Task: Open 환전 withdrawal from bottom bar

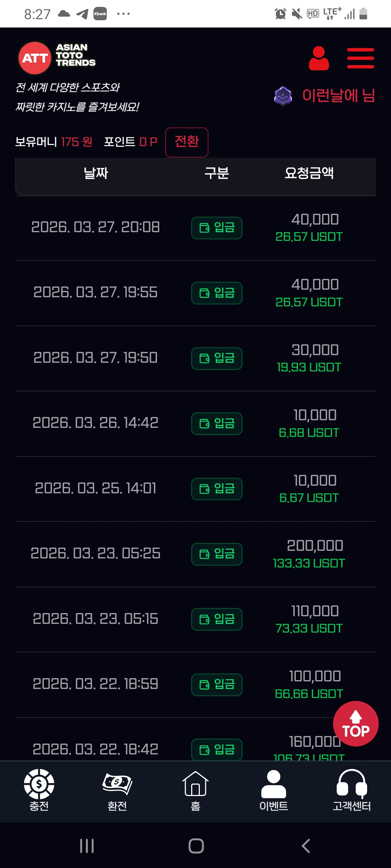Action: [x=117, y=790]
